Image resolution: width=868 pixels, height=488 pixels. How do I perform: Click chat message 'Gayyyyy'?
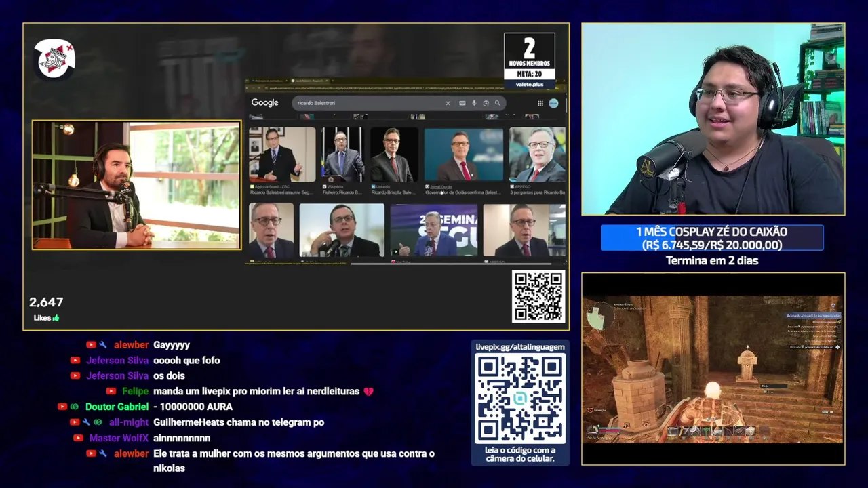pyautogui.click(x=172, y=345)
